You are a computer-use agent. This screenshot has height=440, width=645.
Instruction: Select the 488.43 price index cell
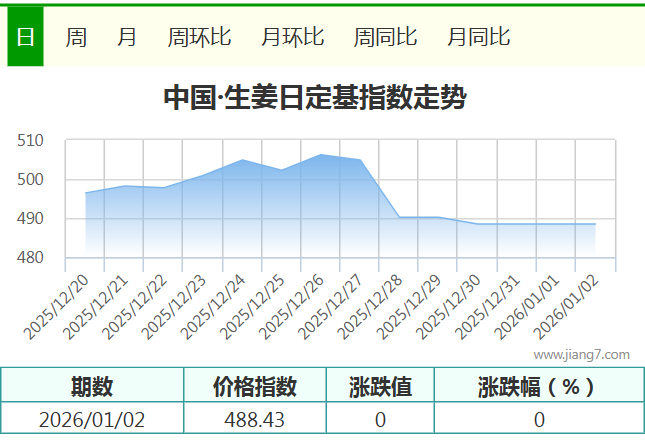pyautogui.click(x=255, y=420)
